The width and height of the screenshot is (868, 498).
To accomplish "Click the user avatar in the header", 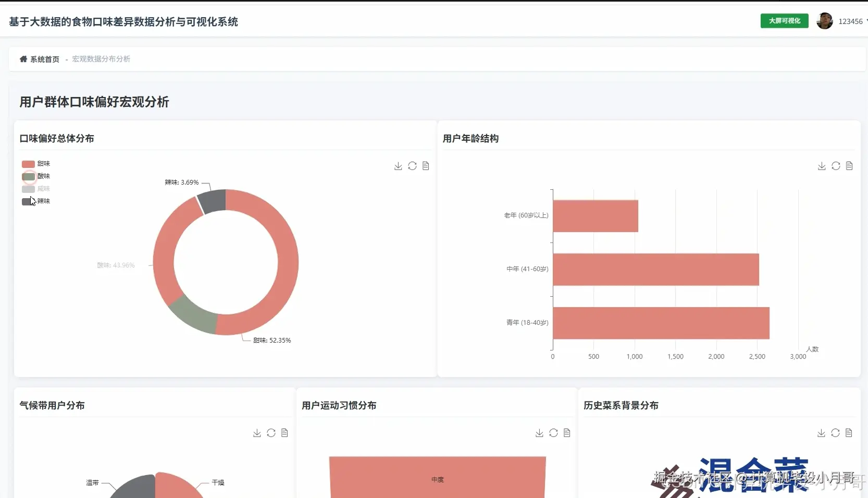I will point(825,21).
